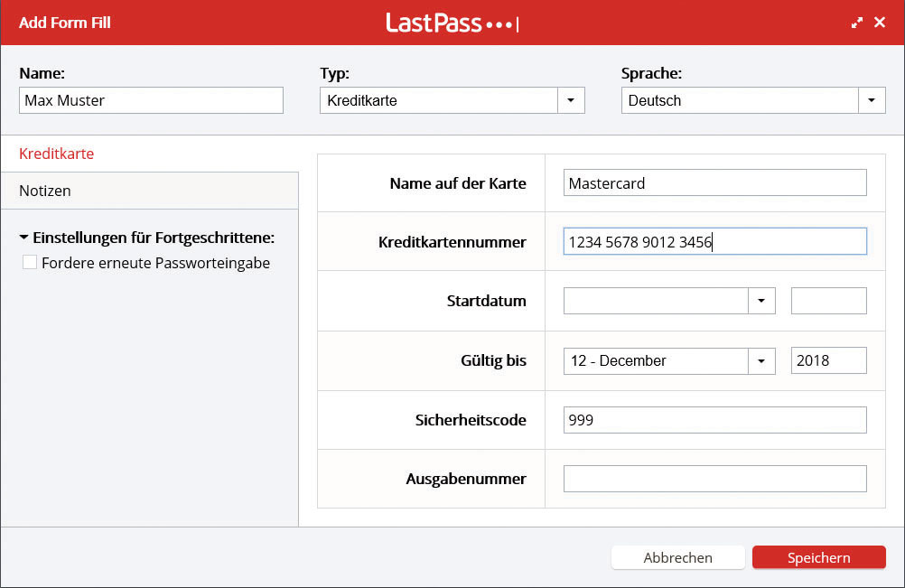The height and width of the screenshot is (588, 905).
Task: Click the expand window icon
Action: coord(857,23)
